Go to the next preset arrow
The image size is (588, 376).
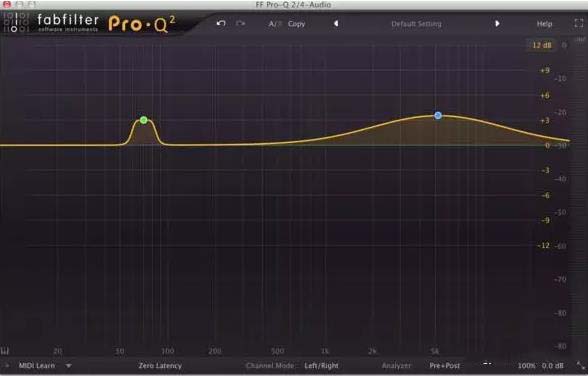point(497,24)
